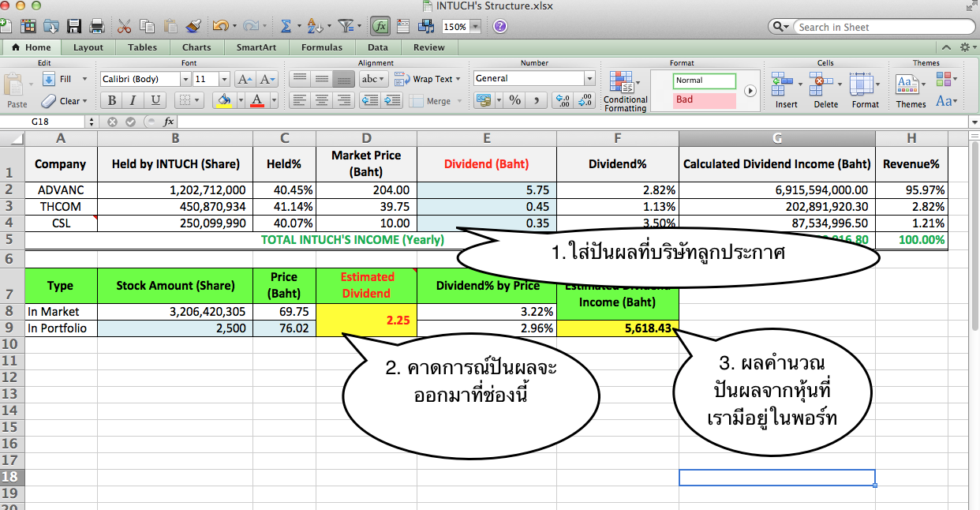Switch to the Charts tab
The height and width of the screenshot is (510, 980).
(x=196, y=47)
